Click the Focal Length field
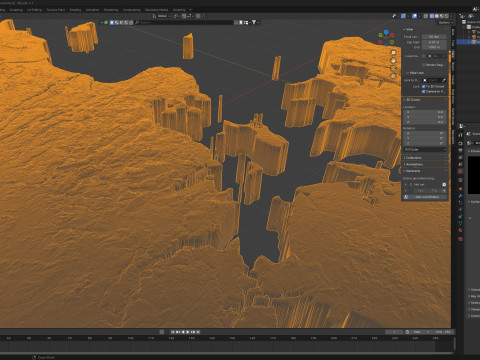 click(x=434, y=37)
